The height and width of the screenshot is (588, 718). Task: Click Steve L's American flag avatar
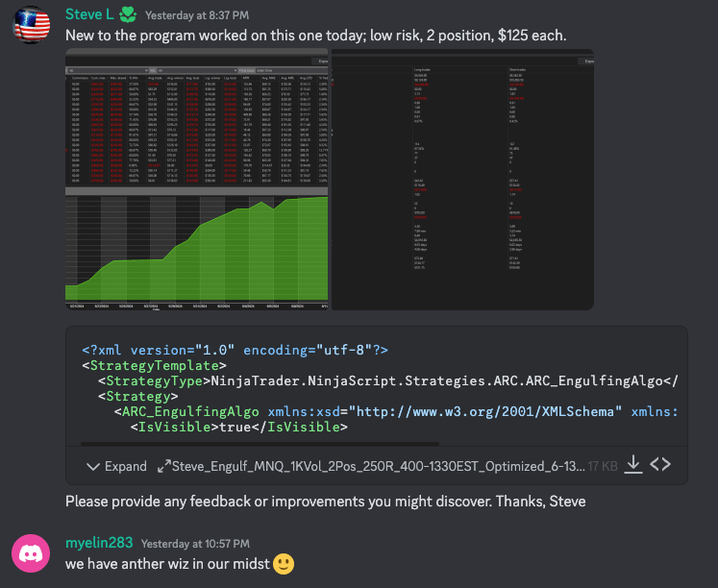[31, 24]
